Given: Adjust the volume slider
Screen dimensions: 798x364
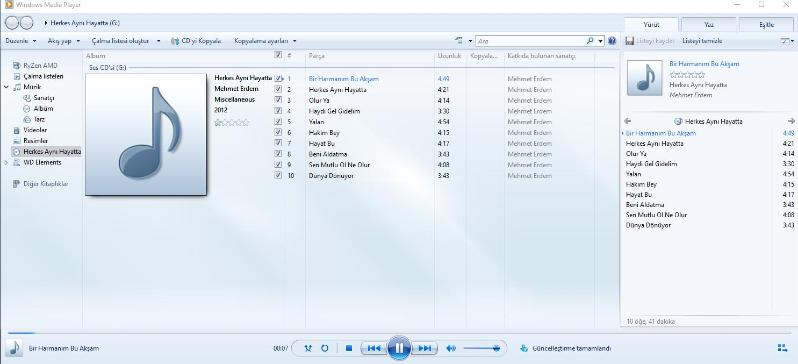Looking at the screenshot, I should [481, 348].
